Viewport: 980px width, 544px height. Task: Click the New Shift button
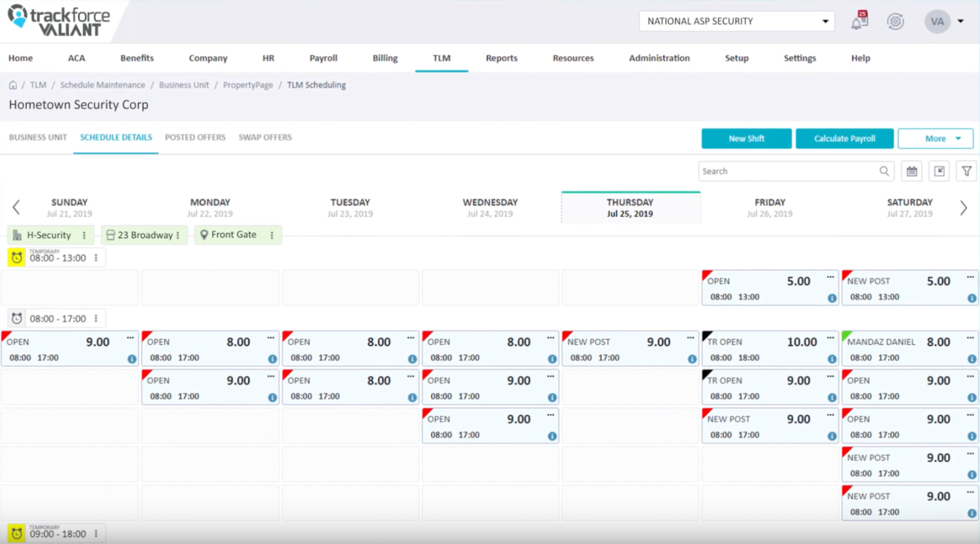click(x=746, y=138)
